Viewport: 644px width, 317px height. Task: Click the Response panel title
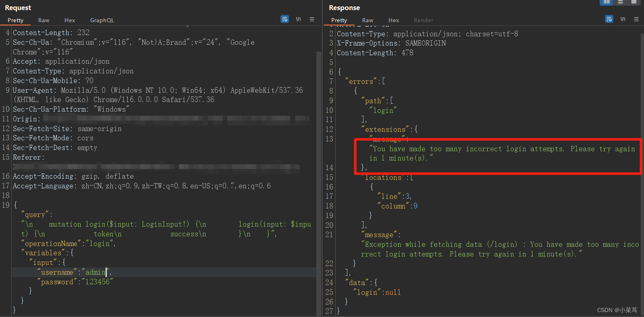click(x=344, y=8)
